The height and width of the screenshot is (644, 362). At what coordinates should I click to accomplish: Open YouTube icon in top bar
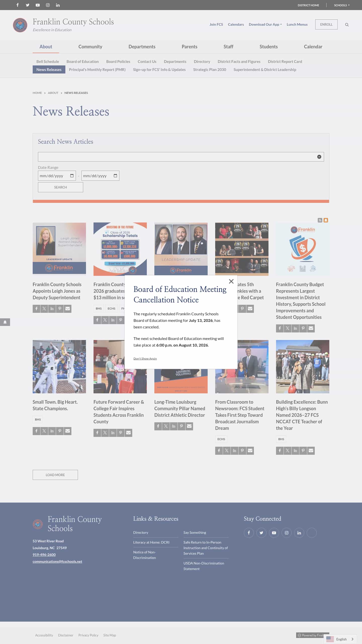[38, 5]
